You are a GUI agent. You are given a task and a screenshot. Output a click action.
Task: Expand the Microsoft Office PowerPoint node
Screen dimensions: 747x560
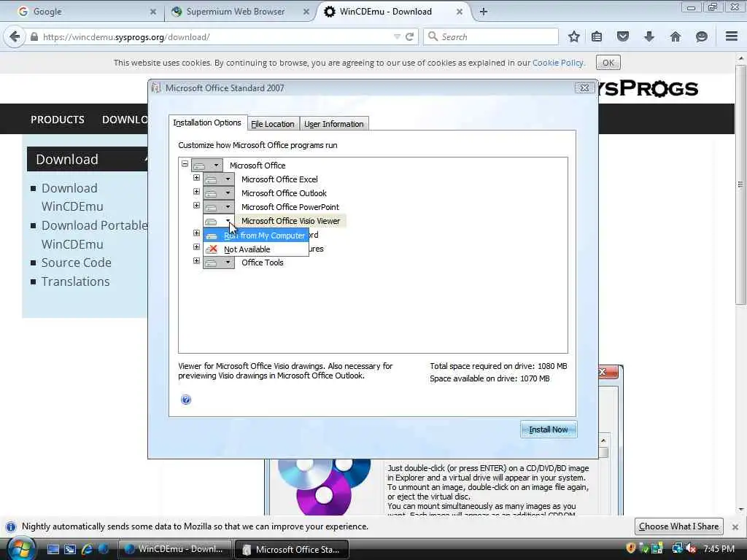196,205
